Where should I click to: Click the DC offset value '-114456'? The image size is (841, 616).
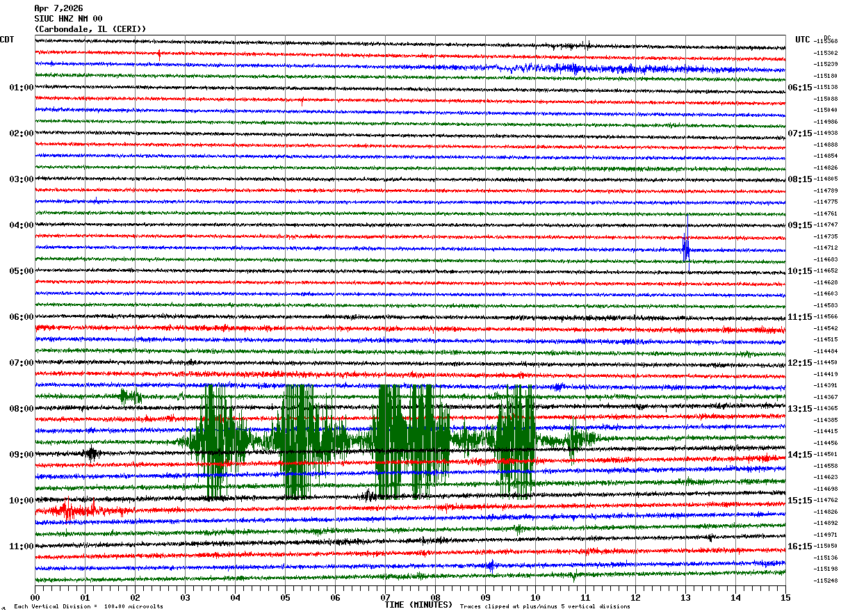pos(826,443)
